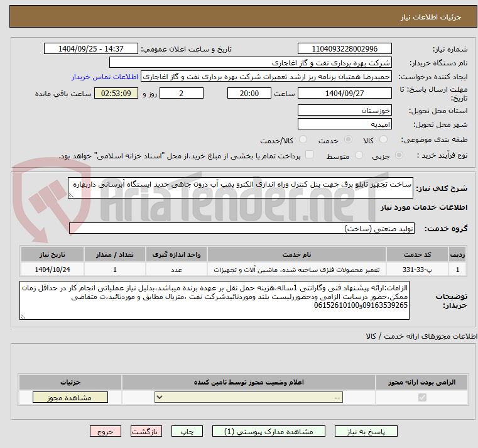This screenshot has height=448, width=478.
Task: Open اطلاعات تماس خریدار link
Action: pos(105,77)
